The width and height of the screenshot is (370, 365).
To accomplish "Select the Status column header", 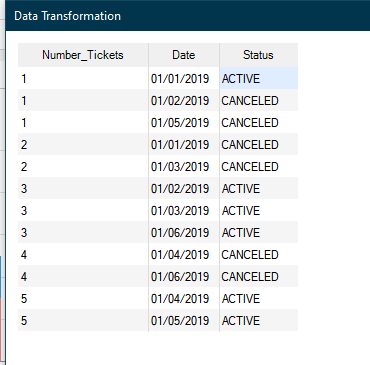I will coord(259,55).
